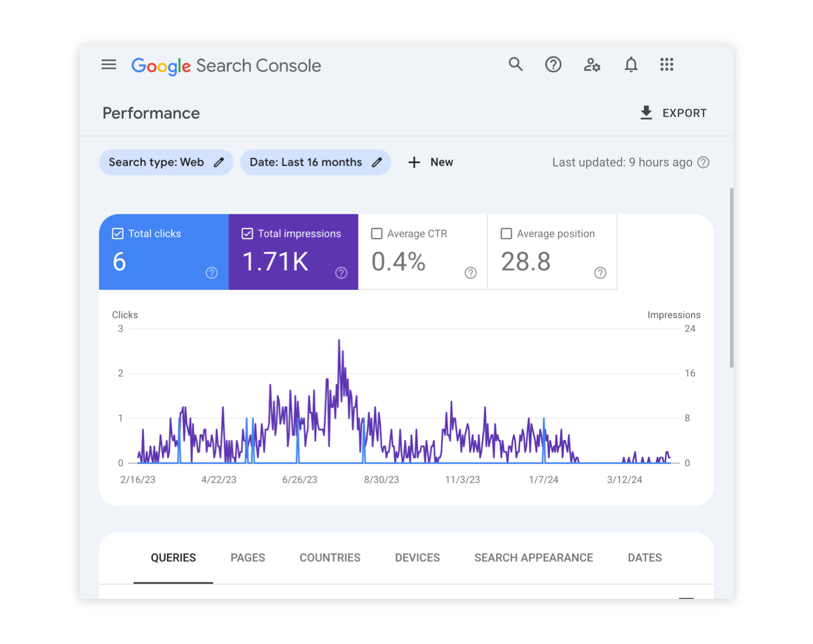Click help icon beside Last updated text
Screen dimensions: 813x644
(x=703, y=163)
